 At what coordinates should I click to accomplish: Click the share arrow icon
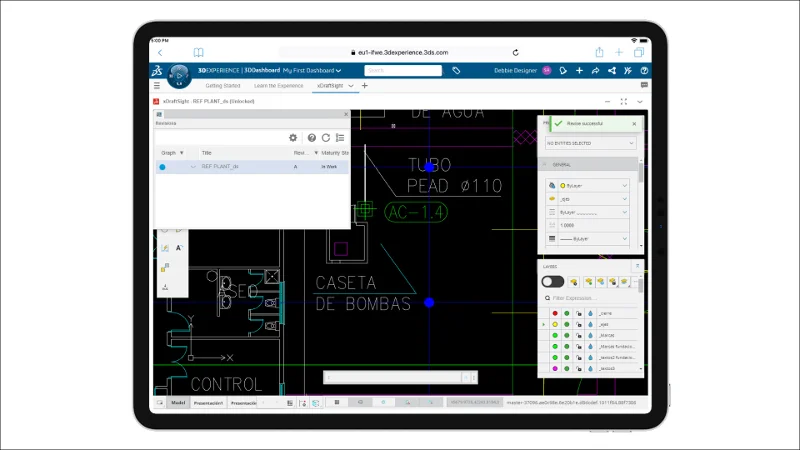(x=595, y=70)
